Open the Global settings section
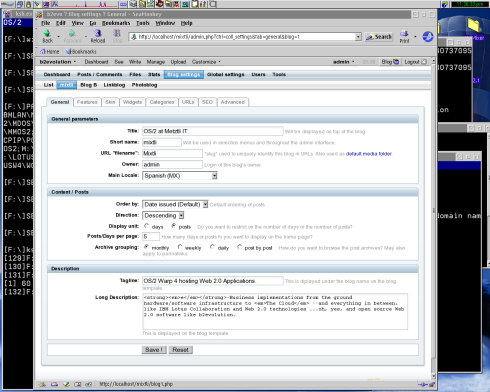Screen dimensions: 490x392 [226, 74]
